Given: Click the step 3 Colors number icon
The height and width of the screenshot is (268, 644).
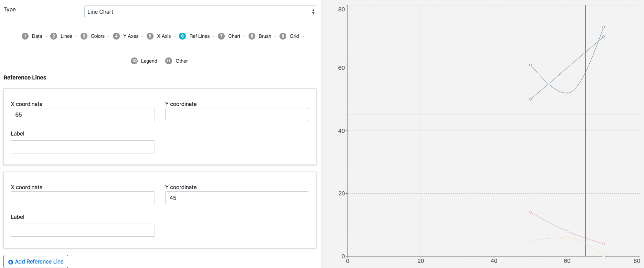Looking at the screenshot, I should pos(84,36).
